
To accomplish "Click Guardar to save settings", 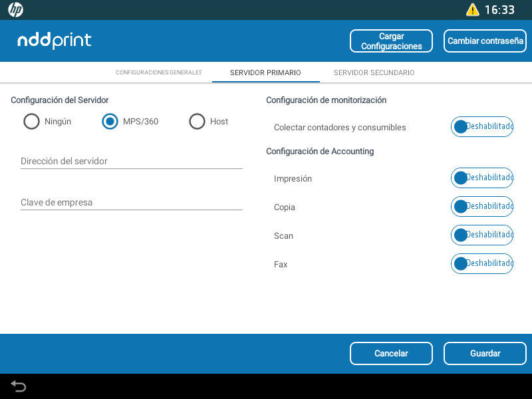I will (485, 353).
